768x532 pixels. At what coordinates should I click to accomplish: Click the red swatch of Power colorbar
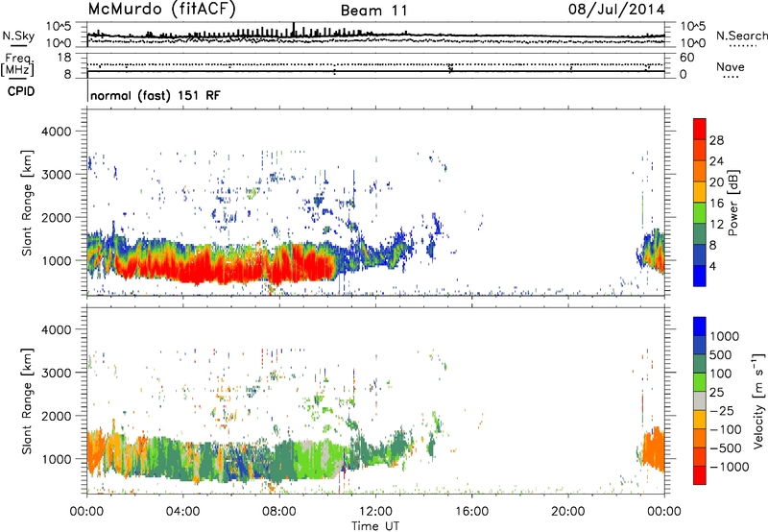pos(700,129)
